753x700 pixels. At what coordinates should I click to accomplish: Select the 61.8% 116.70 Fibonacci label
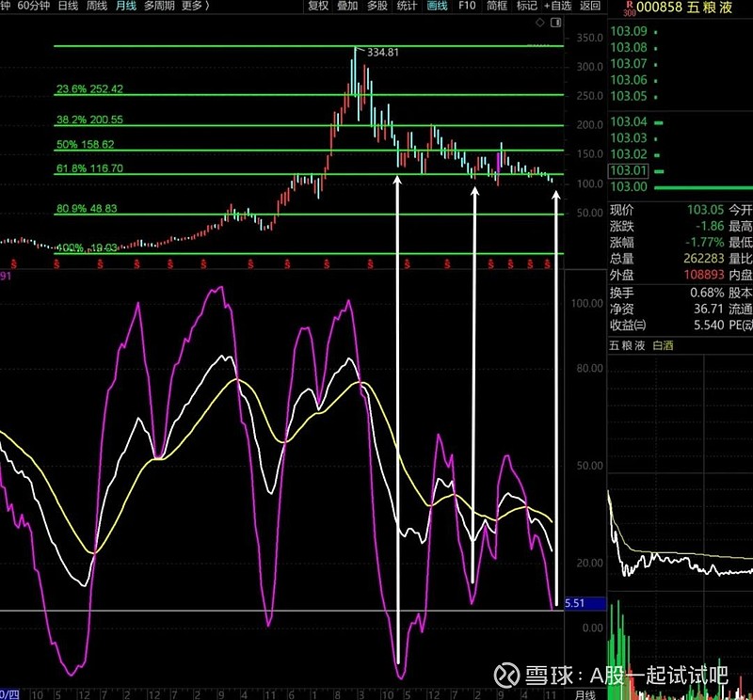point(89,168)
